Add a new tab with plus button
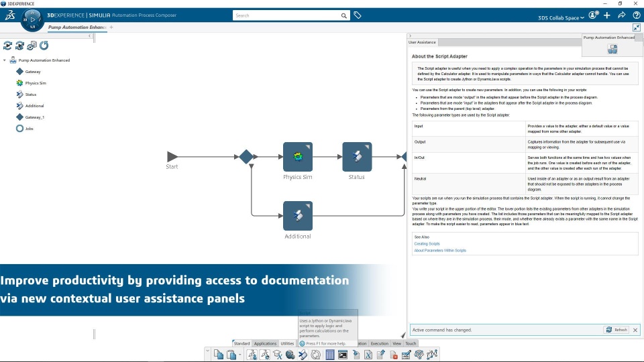 pyautogui.click(x=111, y=27)
